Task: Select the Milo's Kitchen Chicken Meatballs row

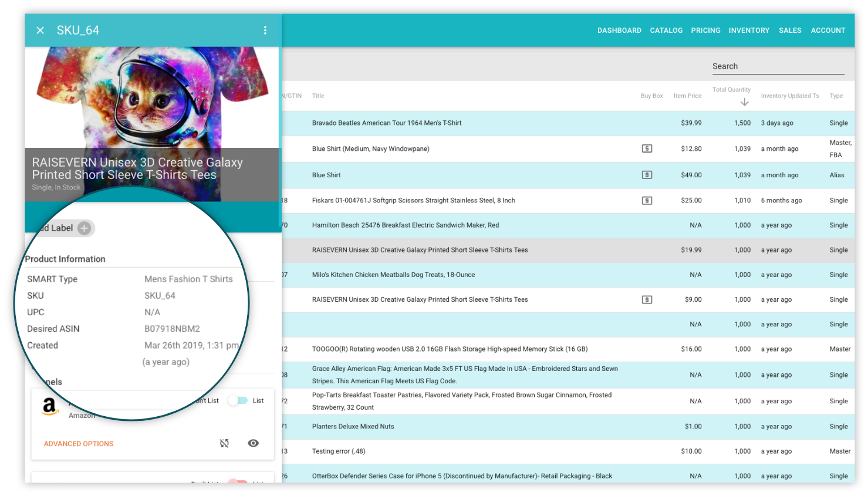Action: point(568,275)
